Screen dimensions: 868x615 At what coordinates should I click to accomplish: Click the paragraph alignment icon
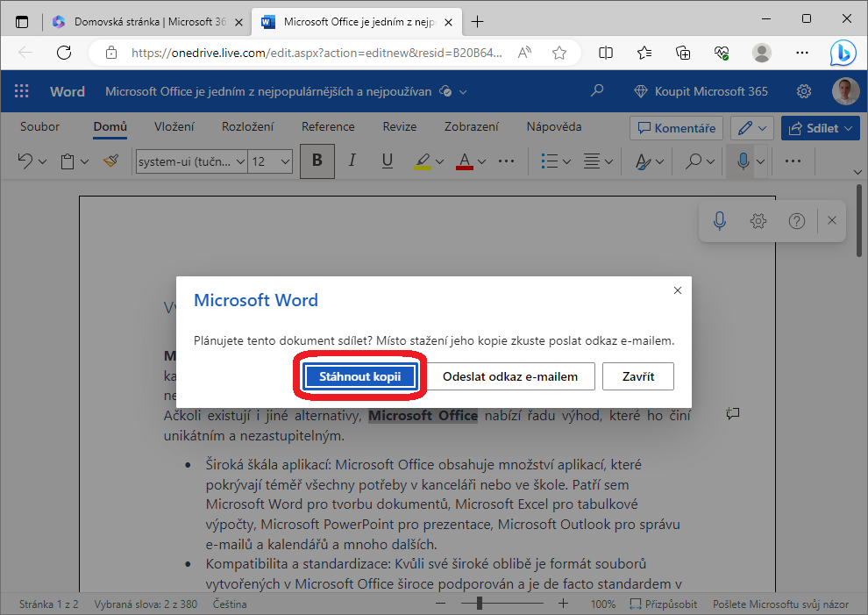592,161
